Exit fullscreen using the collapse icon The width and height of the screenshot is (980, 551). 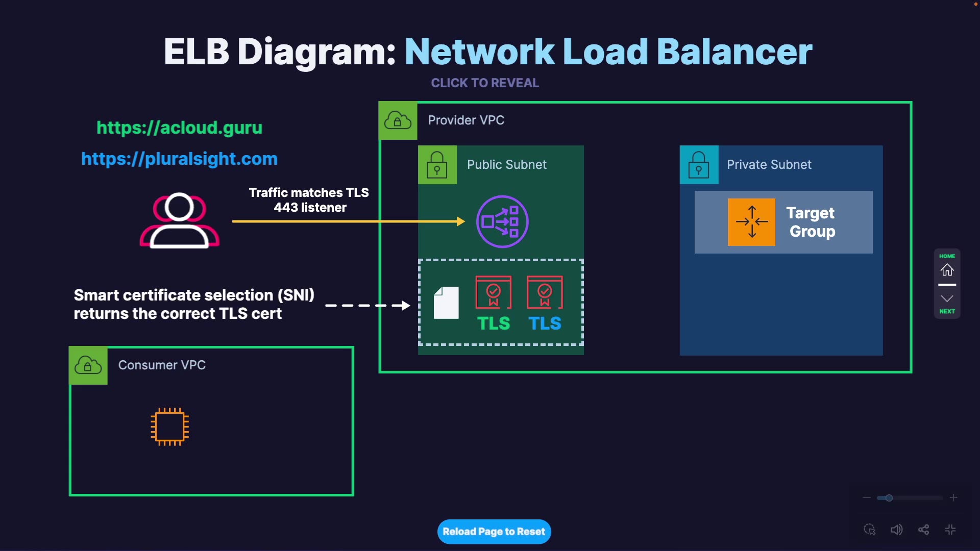(x=950, y=530)
